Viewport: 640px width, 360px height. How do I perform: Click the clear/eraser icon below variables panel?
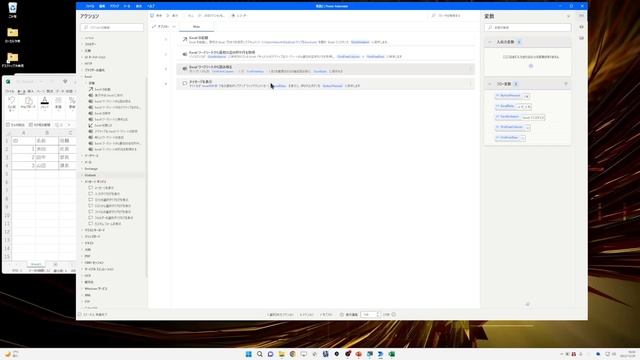[x=527, y=304]
